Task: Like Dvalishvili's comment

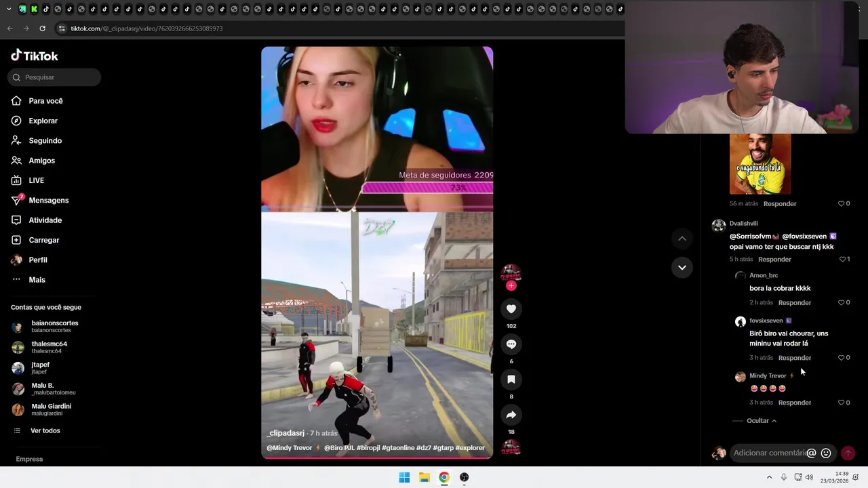Action: coord(844,260)
